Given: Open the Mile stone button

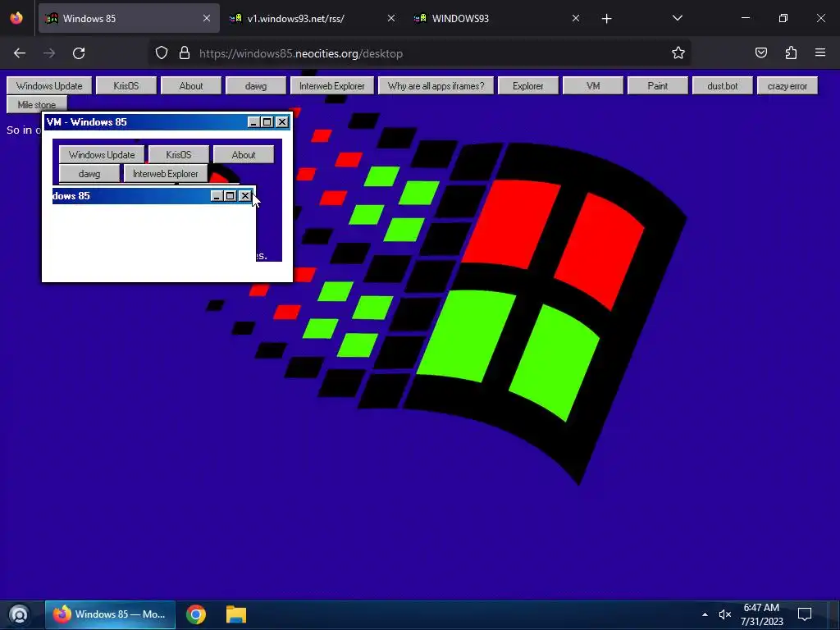Looking at the screenshot, I should [x=36, y=104].
